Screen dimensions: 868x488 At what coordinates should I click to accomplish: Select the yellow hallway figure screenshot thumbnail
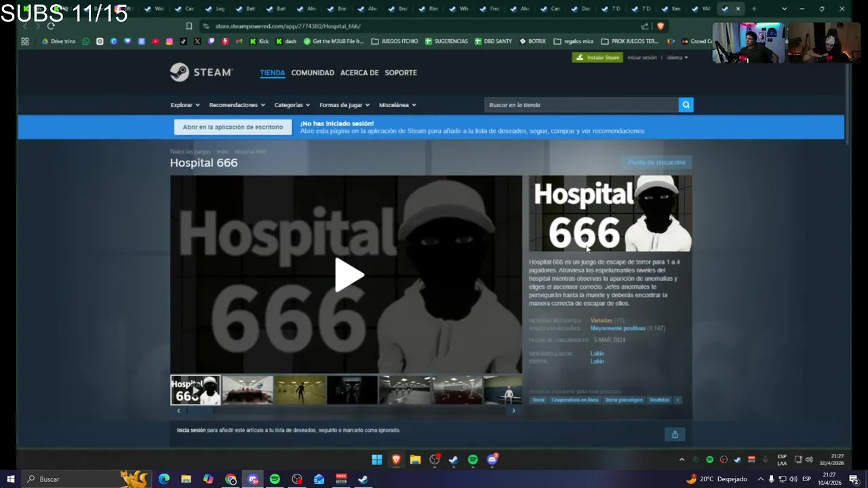coord(300,390)
